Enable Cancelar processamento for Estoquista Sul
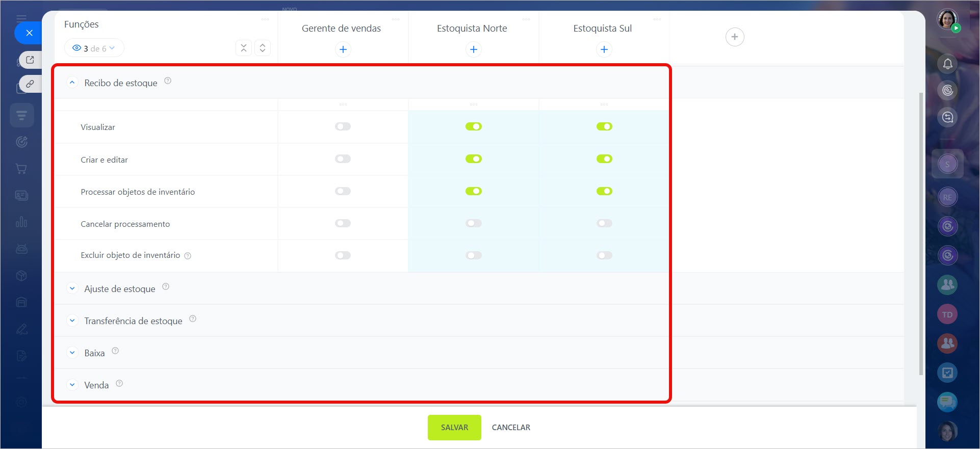980x449 pixels. [x=604, y=223]
